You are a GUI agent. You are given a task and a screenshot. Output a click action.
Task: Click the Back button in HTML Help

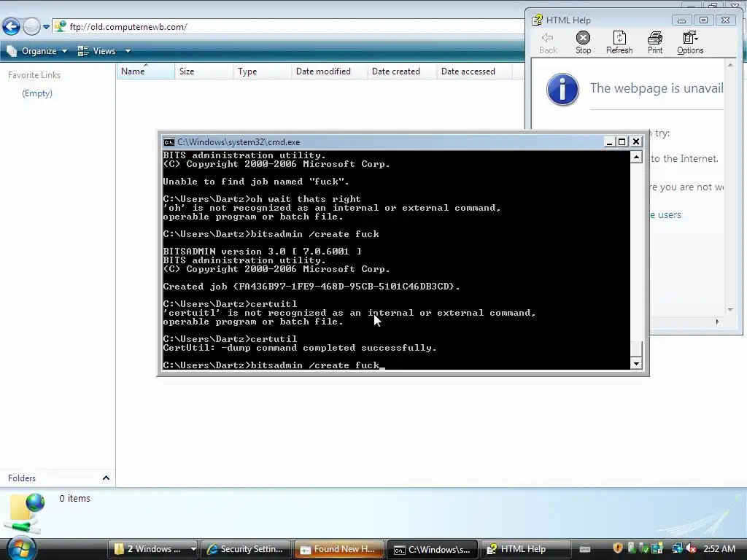pos(548,42)
